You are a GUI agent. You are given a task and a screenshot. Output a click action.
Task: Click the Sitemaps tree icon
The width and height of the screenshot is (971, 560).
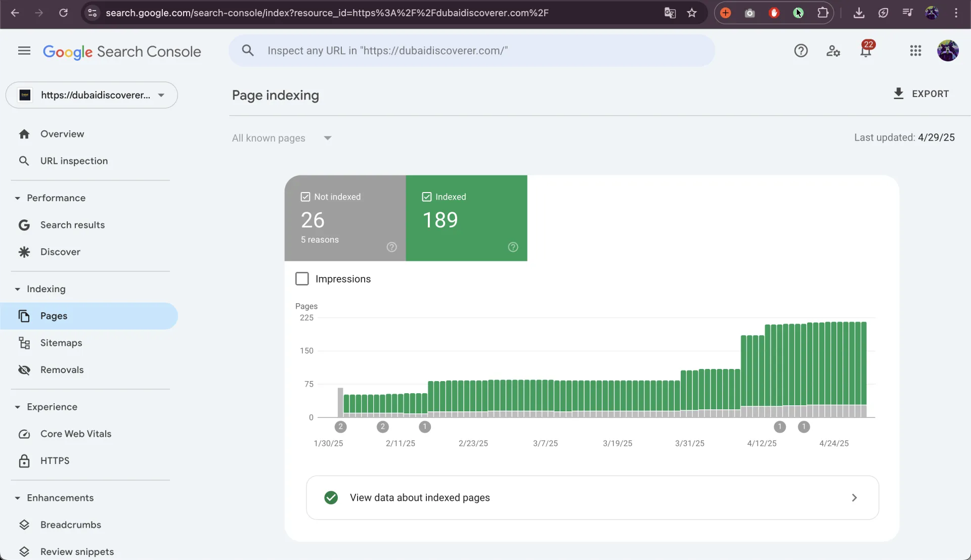[24, 343]
